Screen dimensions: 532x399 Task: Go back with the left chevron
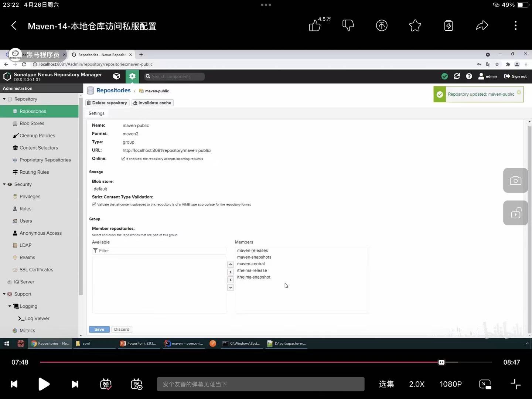pyautogui.click(x=14, y=25)
